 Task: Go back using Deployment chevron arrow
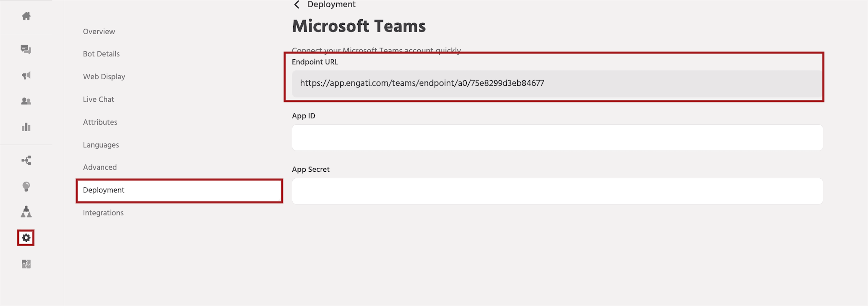tap(297, 5)
